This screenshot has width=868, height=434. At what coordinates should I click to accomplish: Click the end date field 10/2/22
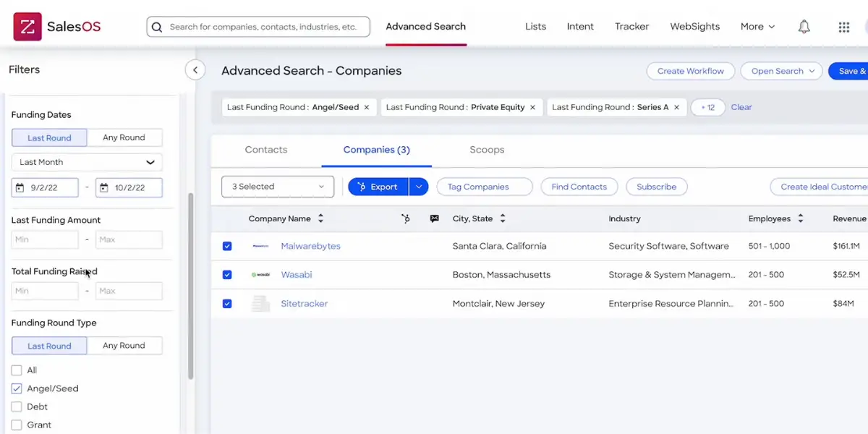[129, 188]
